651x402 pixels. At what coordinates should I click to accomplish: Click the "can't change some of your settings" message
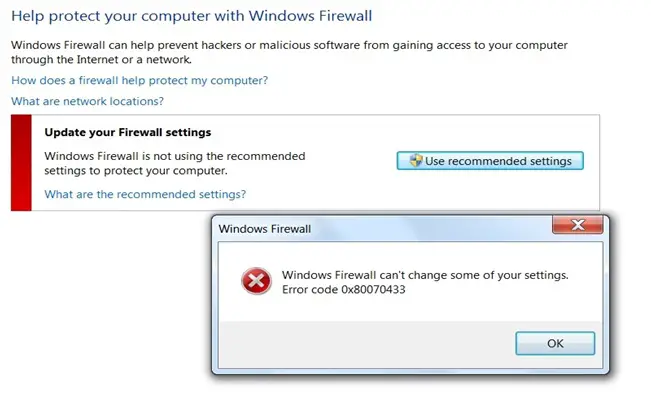click(425, 275)
